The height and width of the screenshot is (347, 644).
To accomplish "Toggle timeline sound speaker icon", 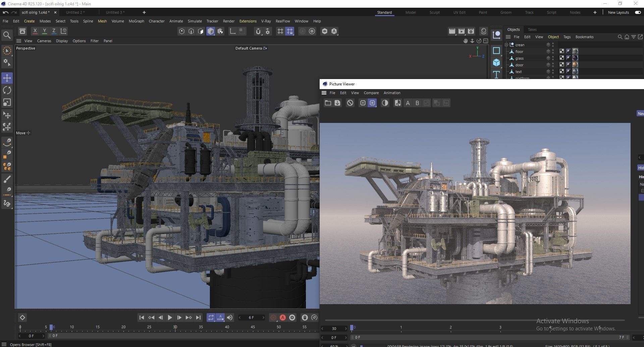I will [230, 318].
